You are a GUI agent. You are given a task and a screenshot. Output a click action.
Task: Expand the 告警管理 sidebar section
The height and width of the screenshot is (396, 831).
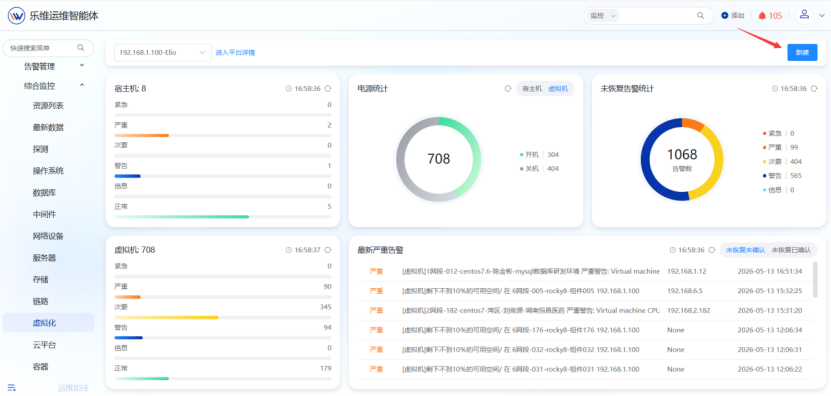(x=82, y=65)
